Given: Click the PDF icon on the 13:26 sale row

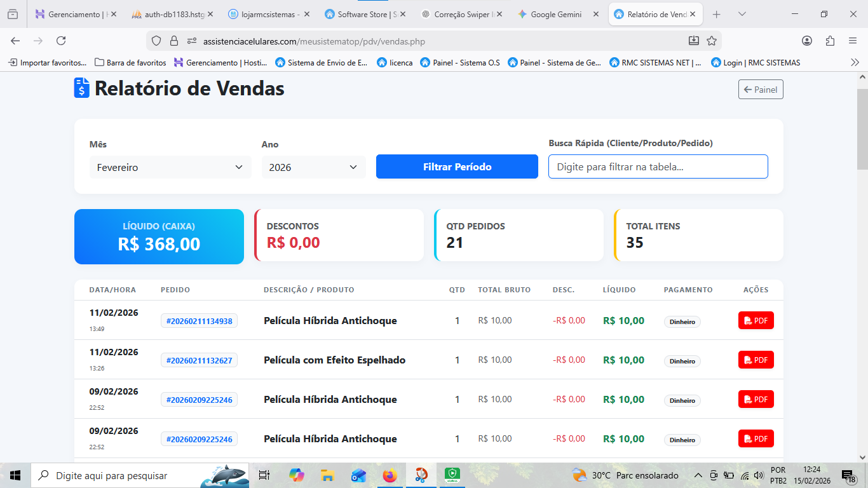Looking at the screenshot, I should (x=756, y=360).
